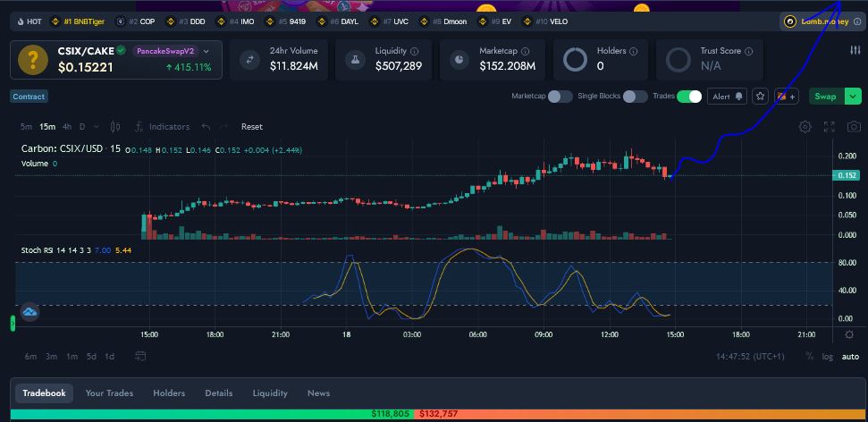Click the HOT flame icon
868x422 pixels.
[21, 22]
